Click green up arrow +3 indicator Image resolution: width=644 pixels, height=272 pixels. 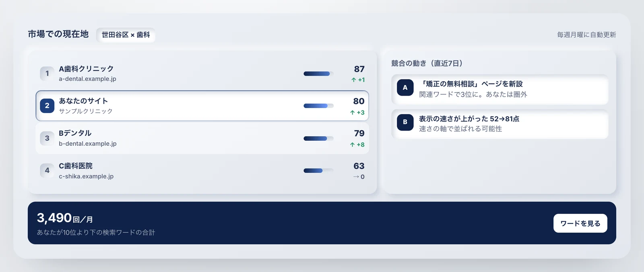point(357,112)
